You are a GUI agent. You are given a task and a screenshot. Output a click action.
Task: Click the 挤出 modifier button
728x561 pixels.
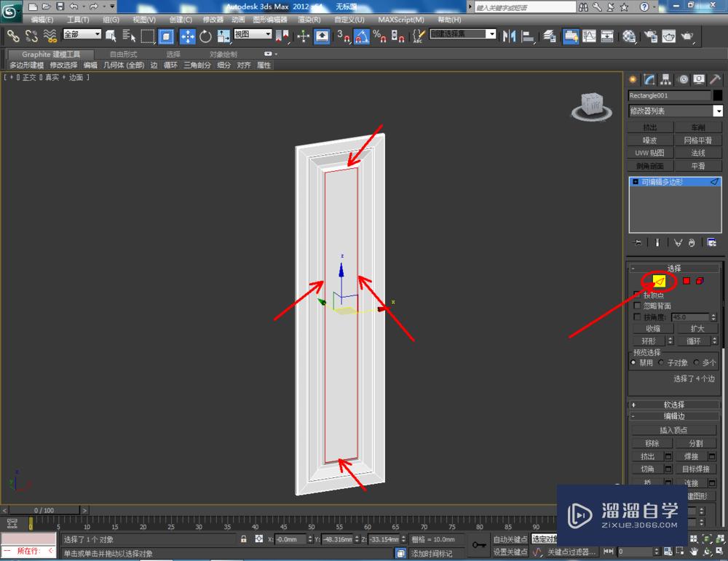[650, 127]
